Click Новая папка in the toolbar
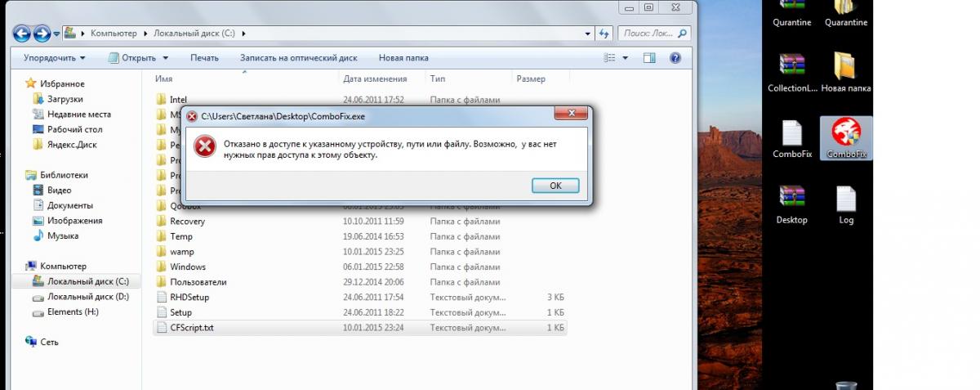This screenshot has width=980, height=390. pyautogui.click(x=403, y=58)
